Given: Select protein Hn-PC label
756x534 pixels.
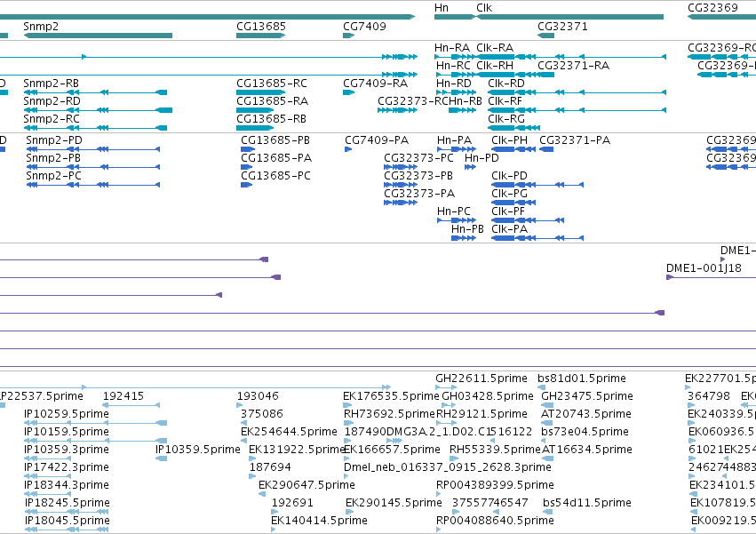Looking at the screenshot, I should pyautogui.click(x=454, y=211).
